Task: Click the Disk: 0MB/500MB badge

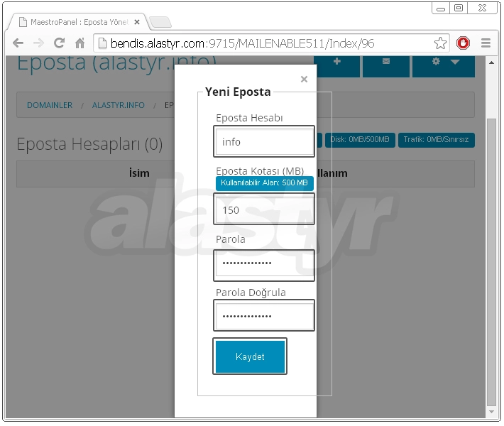Action: pos(360,140)
